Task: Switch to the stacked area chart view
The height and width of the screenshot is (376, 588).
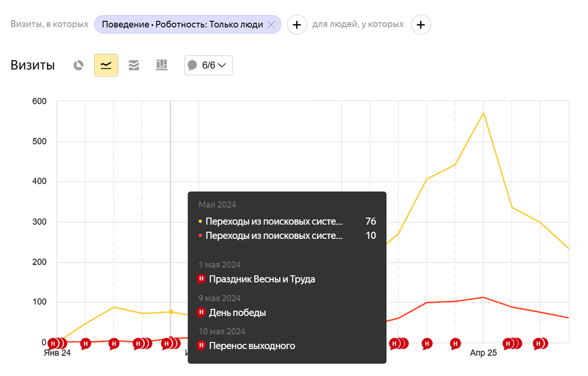Action: click(x=134, y=65)
